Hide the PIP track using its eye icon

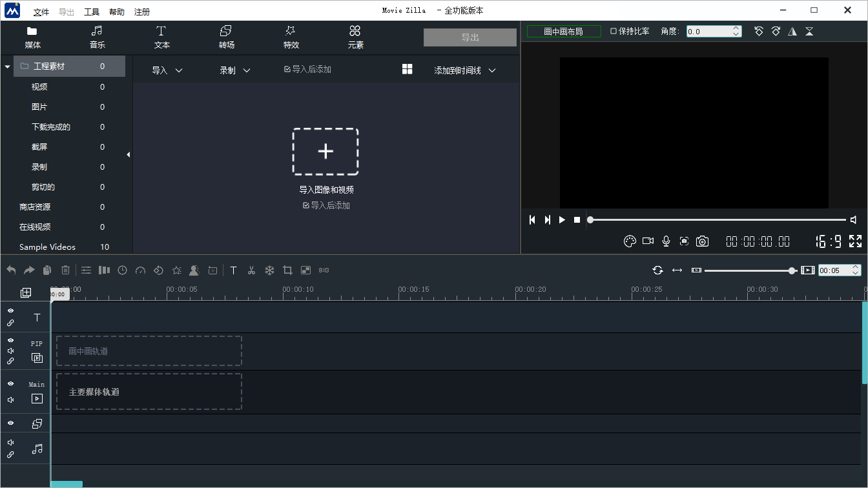(11, 340)
